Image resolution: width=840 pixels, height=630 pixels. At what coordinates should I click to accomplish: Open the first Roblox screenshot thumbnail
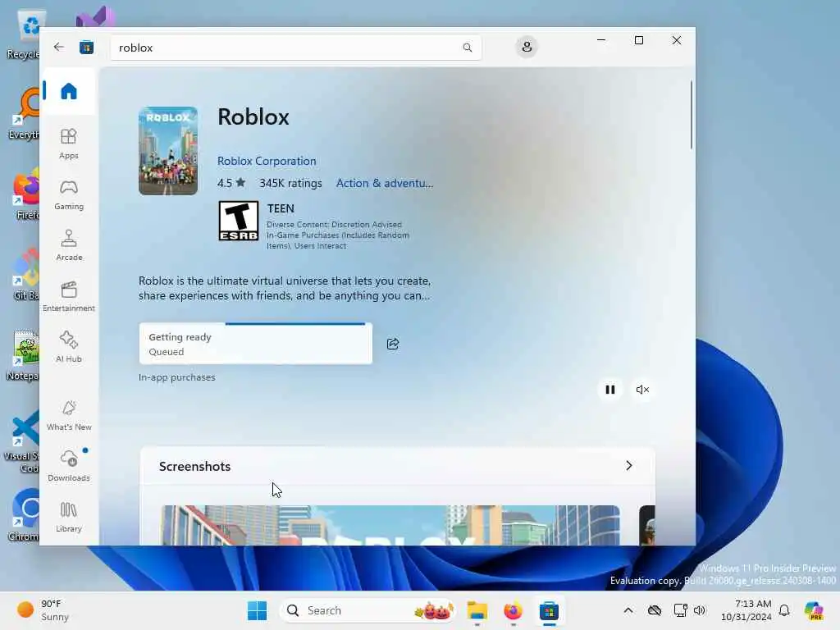(x=390, y=525)
